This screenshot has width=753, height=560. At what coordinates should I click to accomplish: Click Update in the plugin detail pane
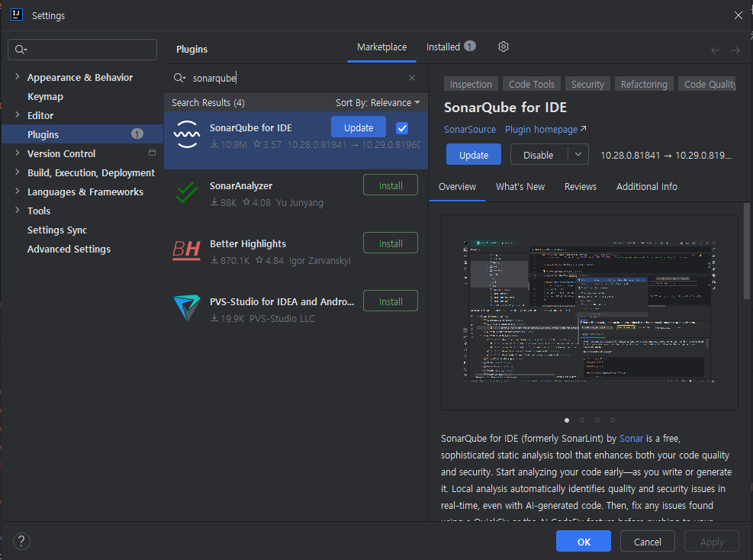474,155
